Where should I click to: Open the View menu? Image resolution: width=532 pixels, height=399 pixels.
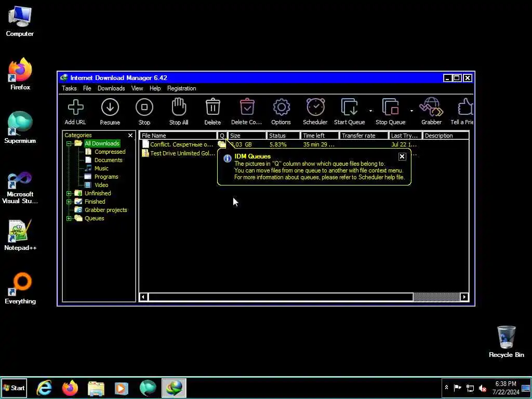pos(137,88)
